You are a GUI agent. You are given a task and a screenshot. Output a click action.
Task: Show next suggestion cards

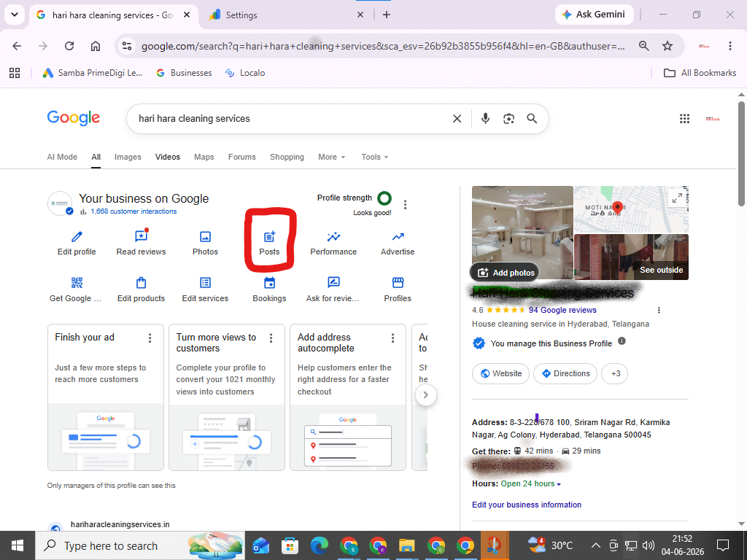[x=425, y=394]
